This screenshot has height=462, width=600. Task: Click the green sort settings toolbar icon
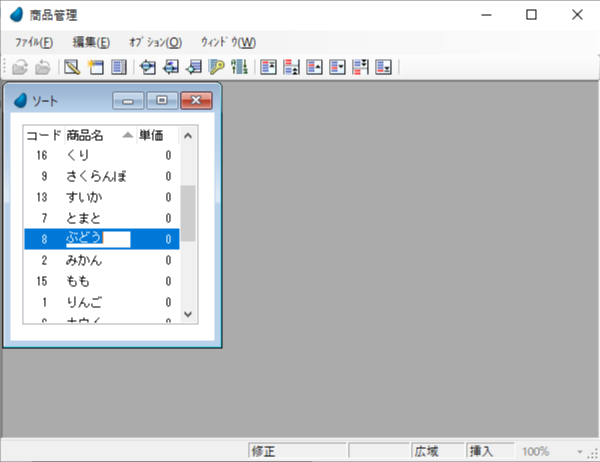[x=239, y=68]
